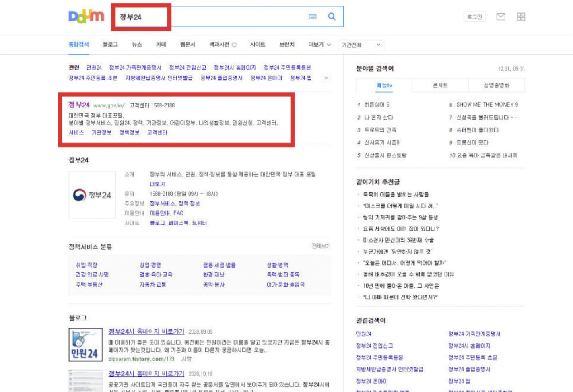Select the 예능tv tab

384,85
